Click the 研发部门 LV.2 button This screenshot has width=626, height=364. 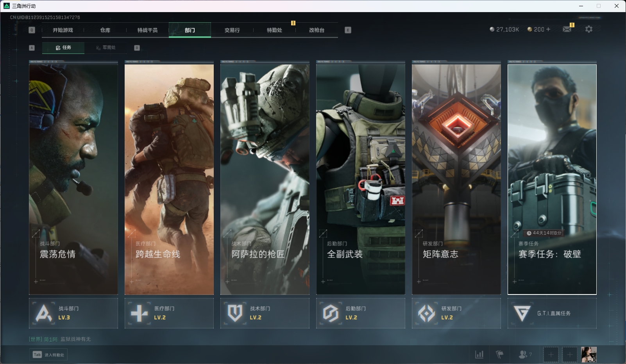click(x=456, y=313)
